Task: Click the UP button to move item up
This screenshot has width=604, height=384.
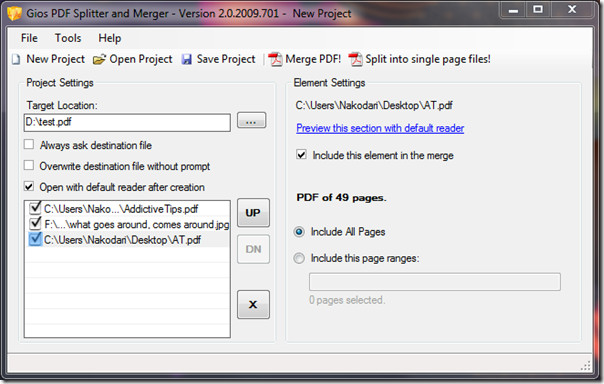Action: (x=253, y=213)
